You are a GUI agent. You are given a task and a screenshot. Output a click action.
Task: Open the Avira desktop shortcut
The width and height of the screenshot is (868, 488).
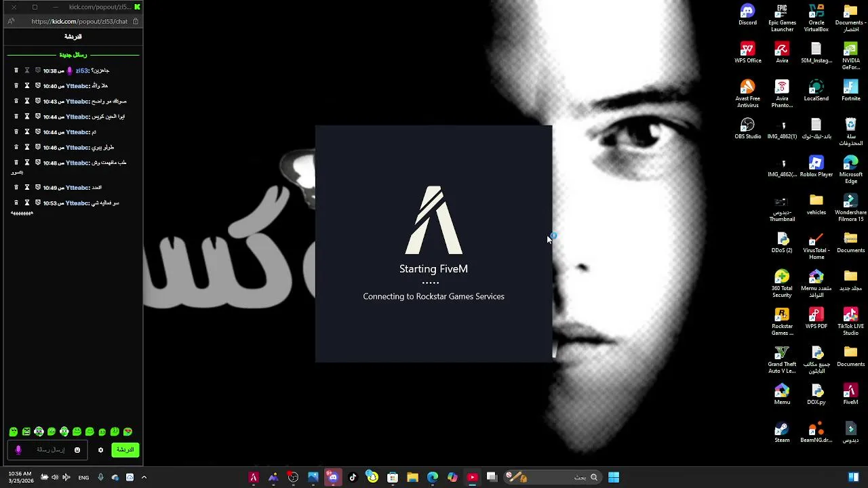pos(782,53)
